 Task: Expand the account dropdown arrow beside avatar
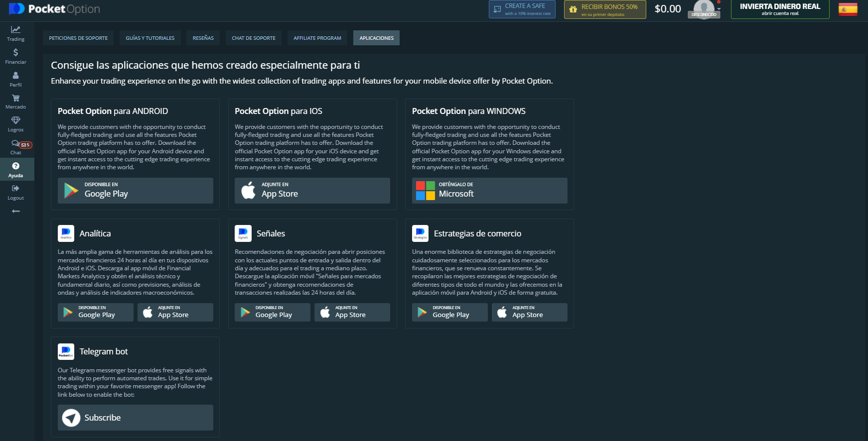coord(719,9)
